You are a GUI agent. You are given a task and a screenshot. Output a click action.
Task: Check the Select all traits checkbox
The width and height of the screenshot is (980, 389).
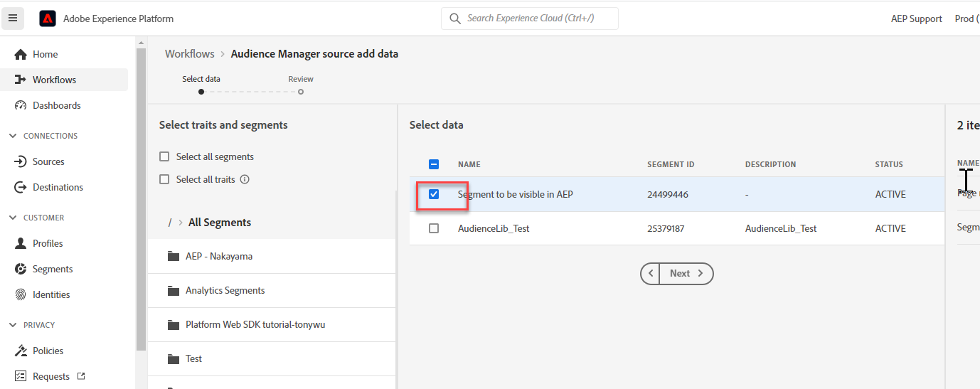pyautogui.click(x=164, y=179)
